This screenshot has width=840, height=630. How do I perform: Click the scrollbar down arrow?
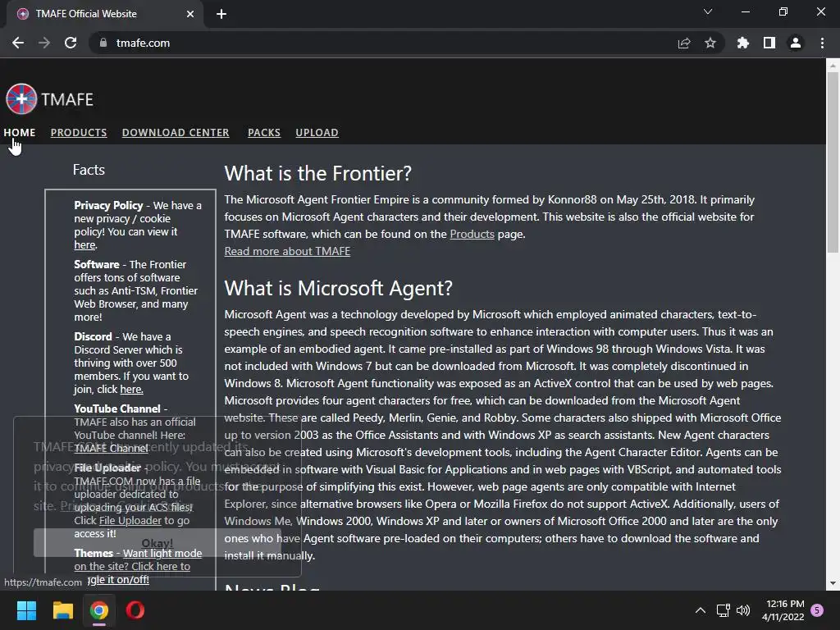tap(833, 583)
